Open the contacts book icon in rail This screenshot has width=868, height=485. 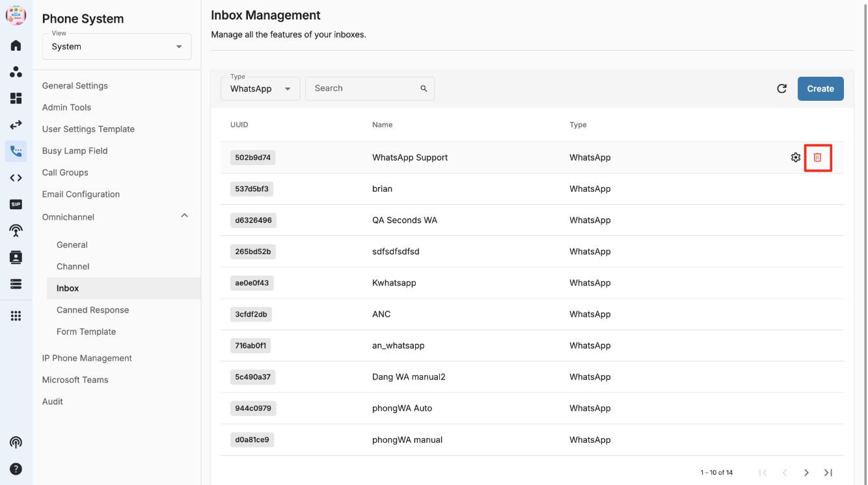point(16,257)
